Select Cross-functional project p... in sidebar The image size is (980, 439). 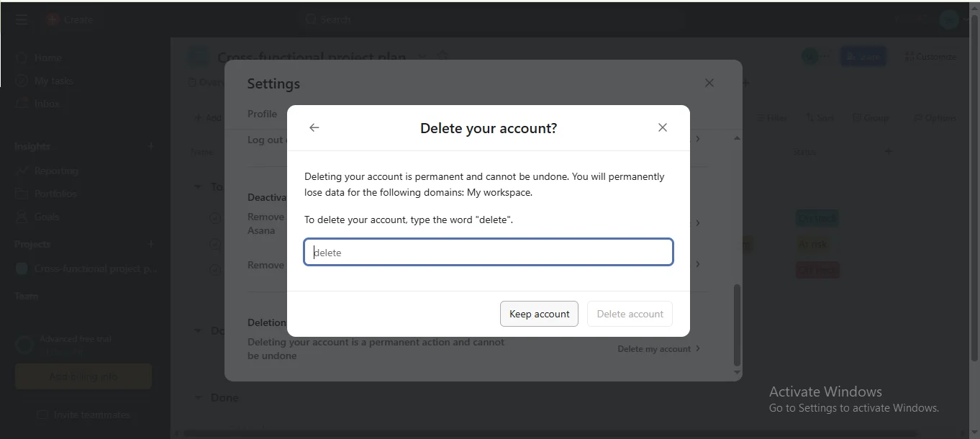point(86,268)
